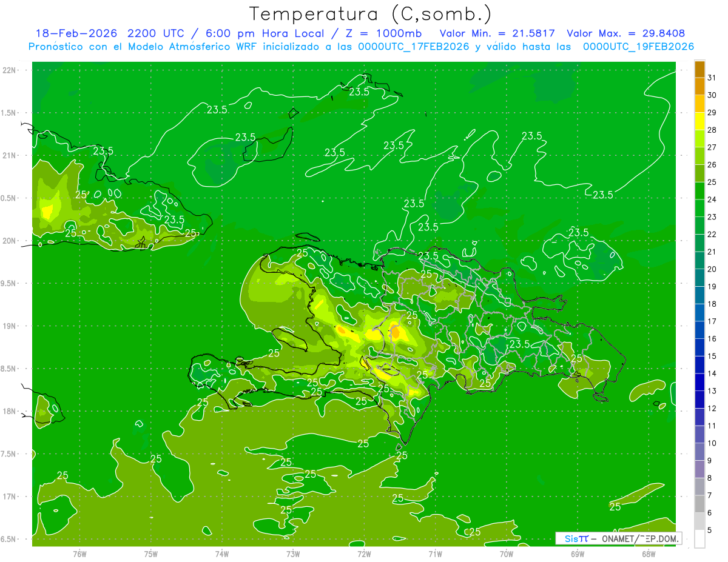This screenshot has height=562, width=728.
Task: Click the 70W longitude axis label
Action: point(507,554)
